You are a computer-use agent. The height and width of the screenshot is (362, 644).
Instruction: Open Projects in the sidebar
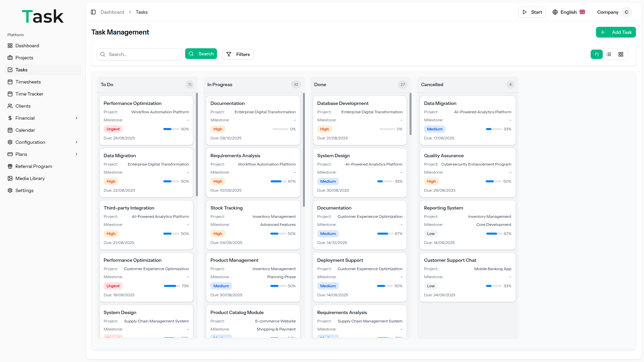pyautogui.click(x=24, y=58)
